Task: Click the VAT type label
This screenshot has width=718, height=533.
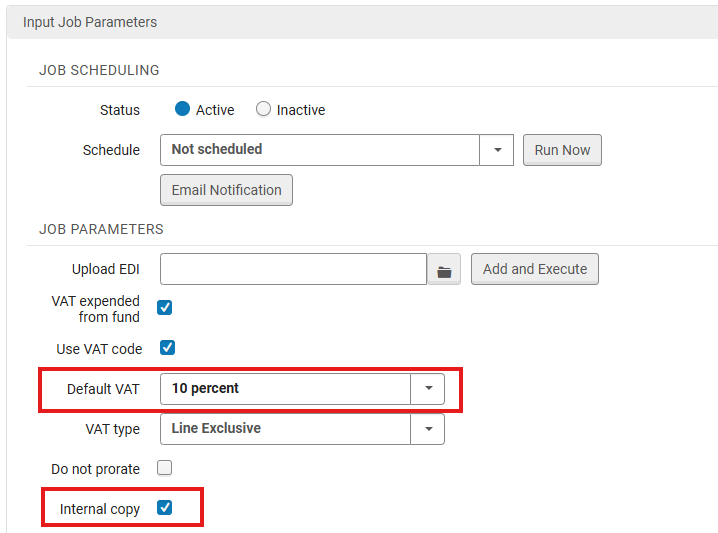Action: point(113,430)
